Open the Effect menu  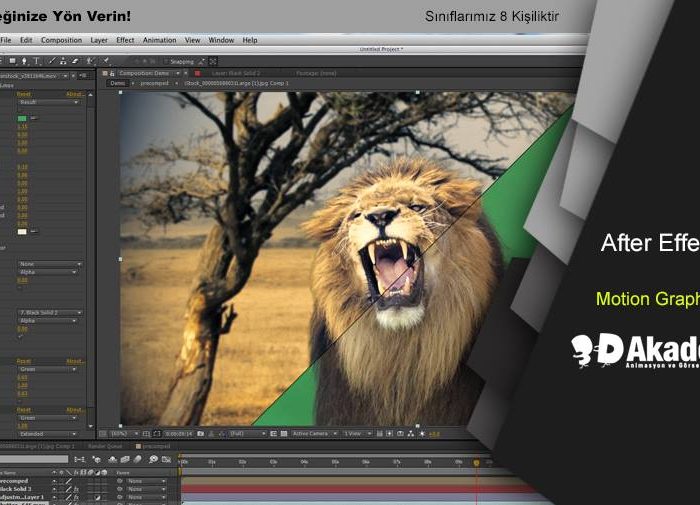(125, 40)
